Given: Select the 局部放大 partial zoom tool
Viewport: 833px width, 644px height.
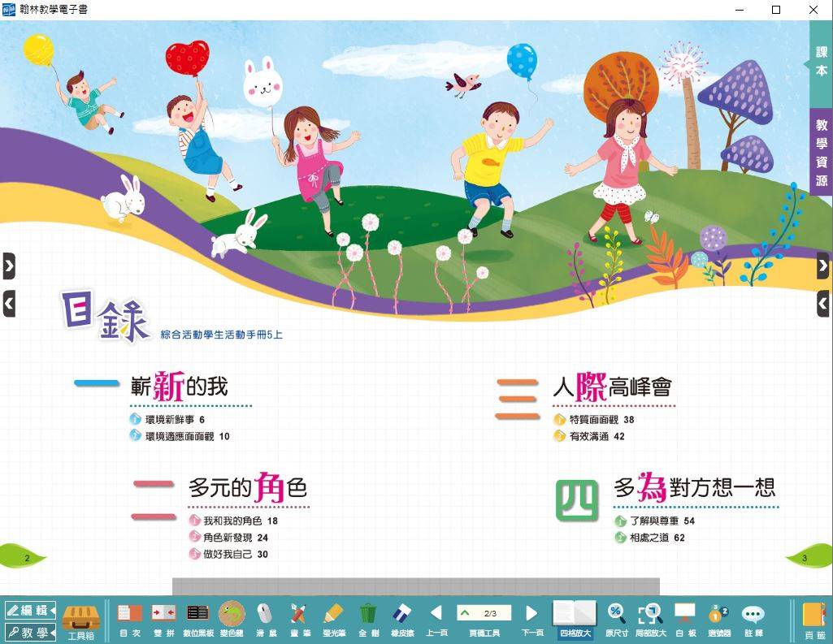Looking at the screenshot, I should [651, 620].
